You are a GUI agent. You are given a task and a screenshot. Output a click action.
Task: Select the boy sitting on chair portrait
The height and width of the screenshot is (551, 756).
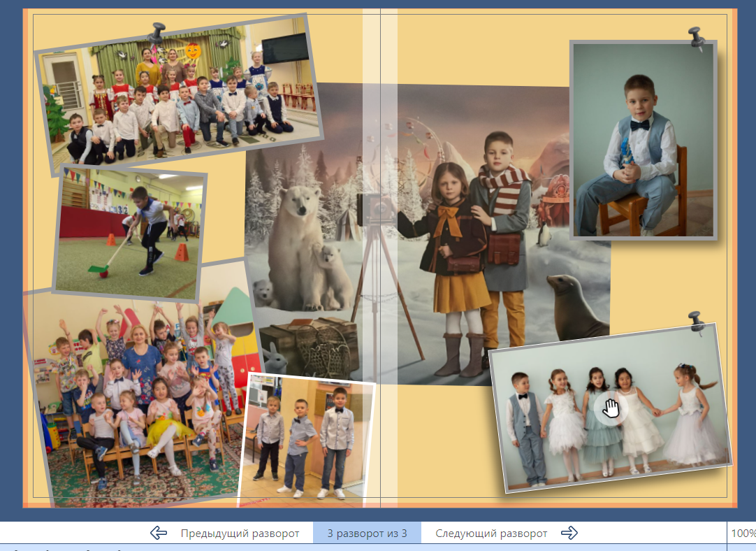[x=643, y=140]
